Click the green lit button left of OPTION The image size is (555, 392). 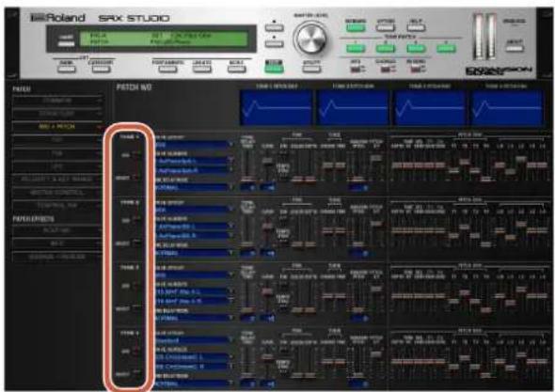click(356, 27)
